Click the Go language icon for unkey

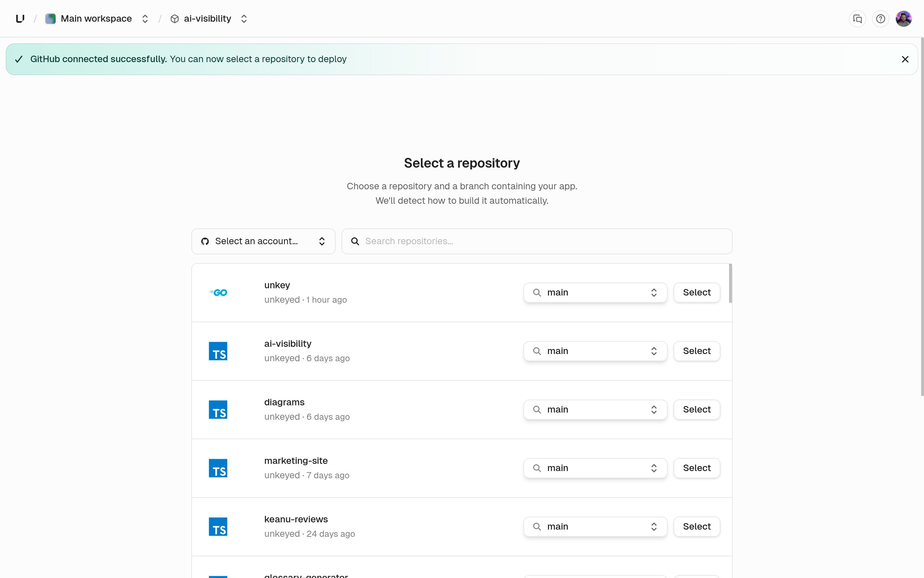pyautogui.click(x=218, y=293)
